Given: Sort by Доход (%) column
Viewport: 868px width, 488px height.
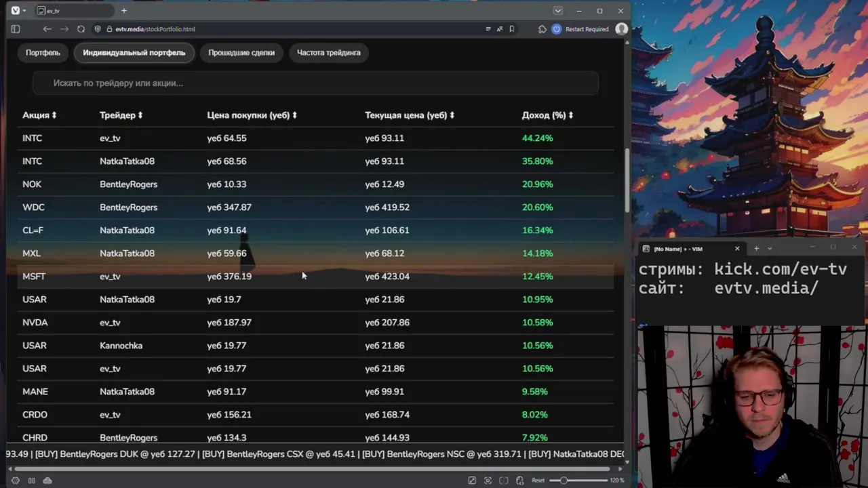Looking at the screenshot, I should 547,115.
